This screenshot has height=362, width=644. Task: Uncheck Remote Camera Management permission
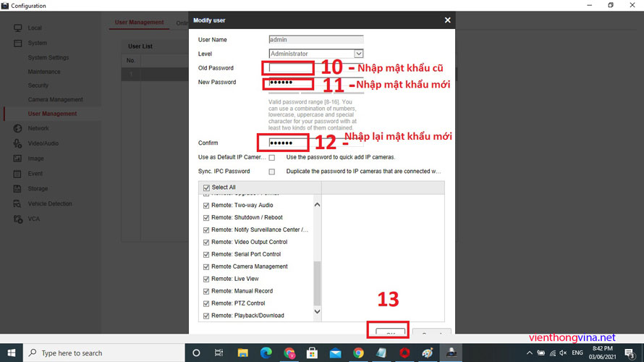point(206,267)
